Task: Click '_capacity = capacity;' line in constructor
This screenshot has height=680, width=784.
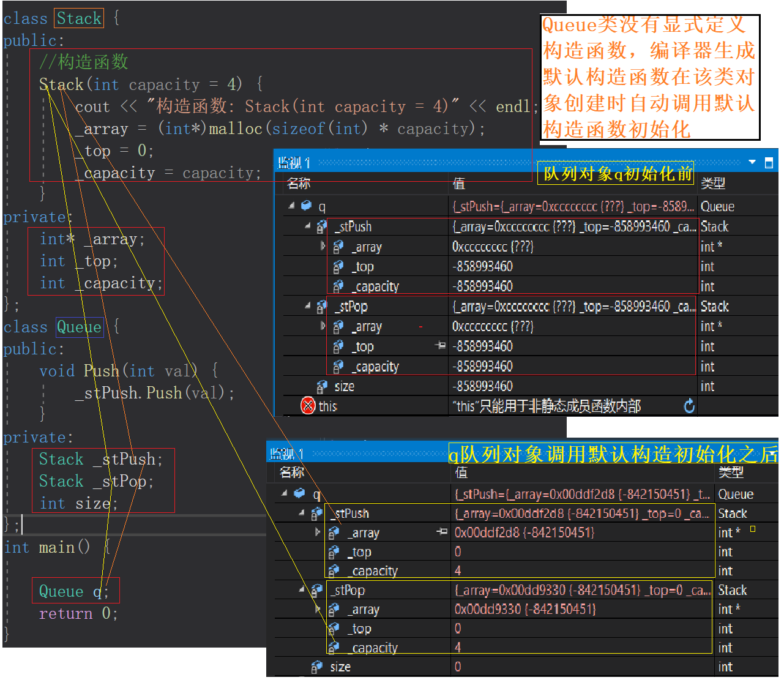Action: [x=168, y=173]
